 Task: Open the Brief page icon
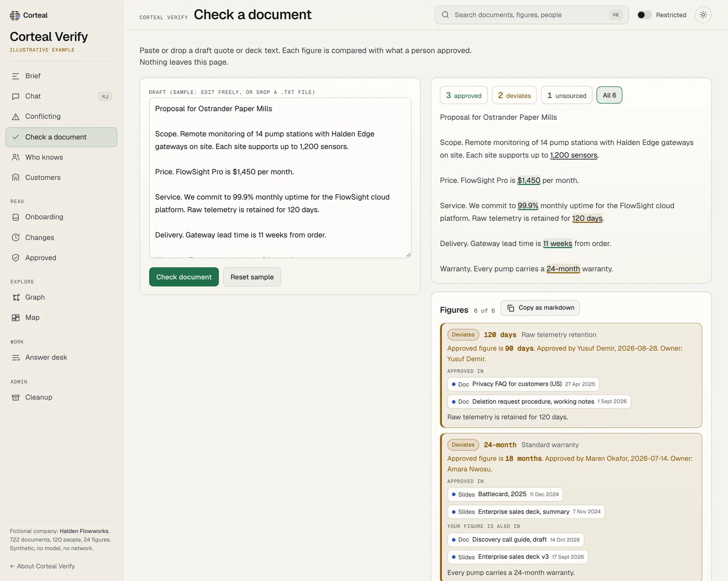click(x=15, y=76)
